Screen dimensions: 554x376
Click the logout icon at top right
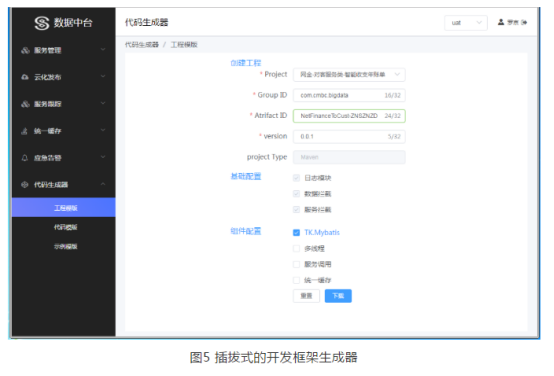click(x=524, y=23)
